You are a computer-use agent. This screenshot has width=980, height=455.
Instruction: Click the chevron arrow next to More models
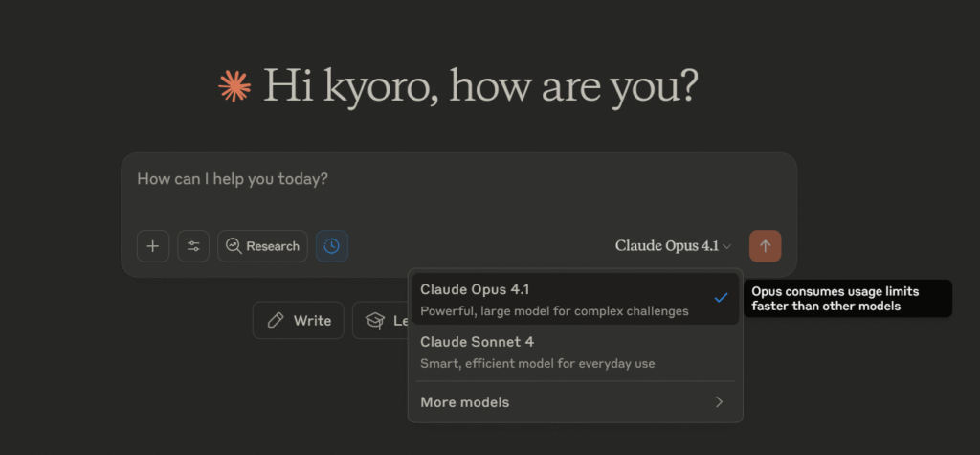pyautogui.click(x=720, y=401)
